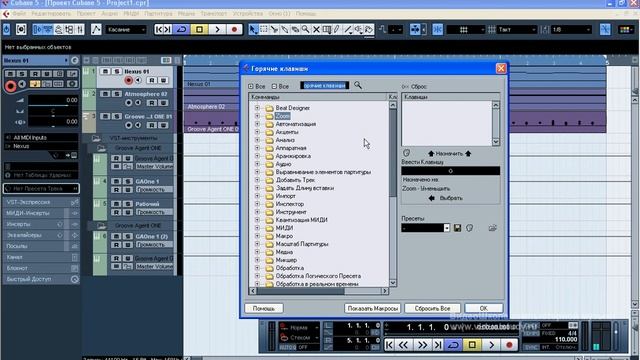Expand the Аудио folder
This screenshot has width=640, height=360.
[257, 164]
